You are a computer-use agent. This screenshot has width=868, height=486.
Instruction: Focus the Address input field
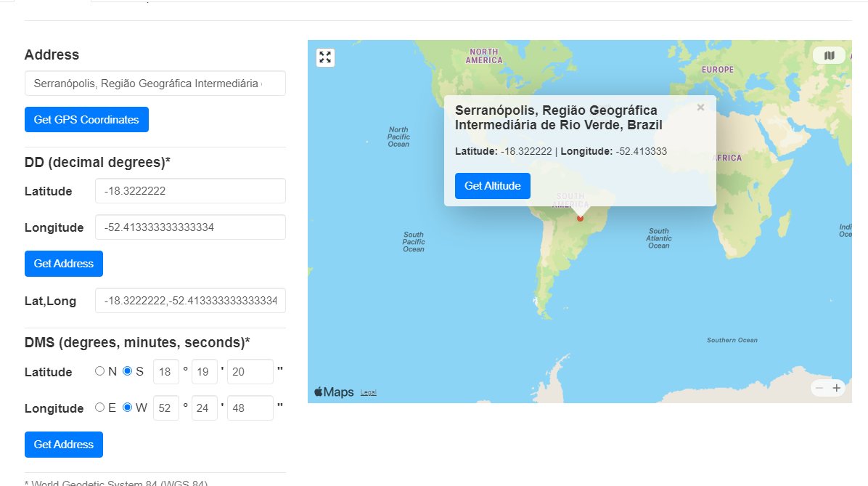pyautogui.click(x=155, y=83)
